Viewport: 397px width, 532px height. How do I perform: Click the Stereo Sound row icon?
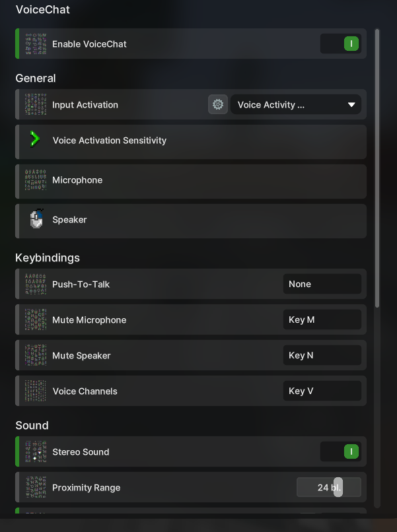[x=36, y=451]
